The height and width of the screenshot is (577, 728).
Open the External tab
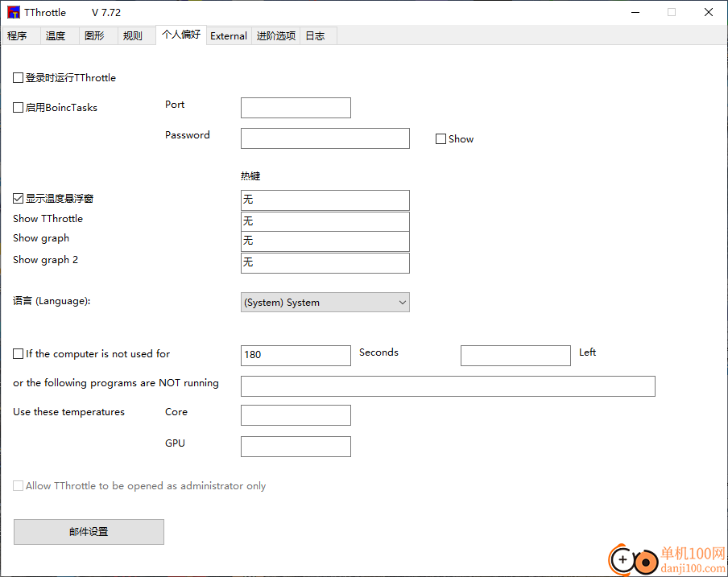(x=229, y=35)
